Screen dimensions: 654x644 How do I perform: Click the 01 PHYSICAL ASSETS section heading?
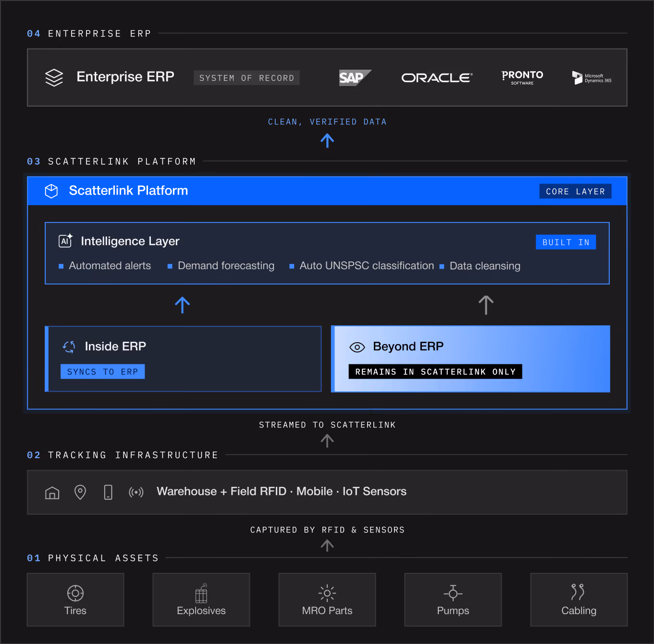[x=93, y=558]
